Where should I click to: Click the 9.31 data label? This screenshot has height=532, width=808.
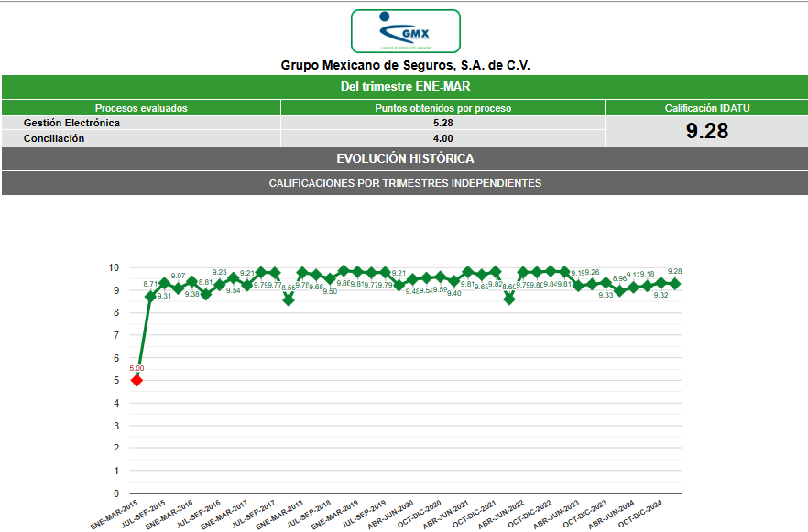pyautogui.click(x=164, y=296)
